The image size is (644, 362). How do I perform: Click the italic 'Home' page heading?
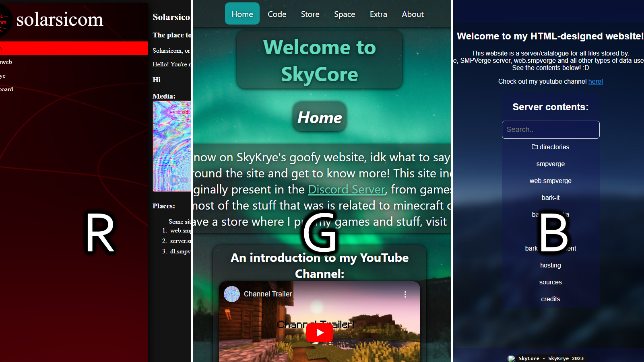click(320, 117)
